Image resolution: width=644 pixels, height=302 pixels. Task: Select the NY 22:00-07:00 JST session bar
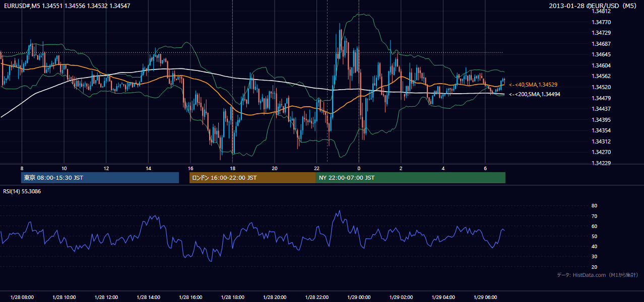pos(410,178)
